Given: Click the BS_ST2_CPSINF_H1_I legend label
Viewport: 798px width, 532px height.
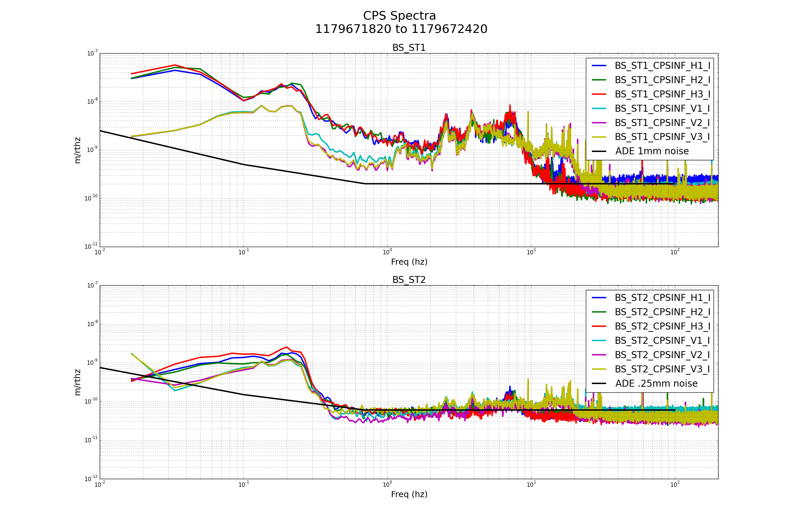Looking at the screenshot, I should 662,298.
